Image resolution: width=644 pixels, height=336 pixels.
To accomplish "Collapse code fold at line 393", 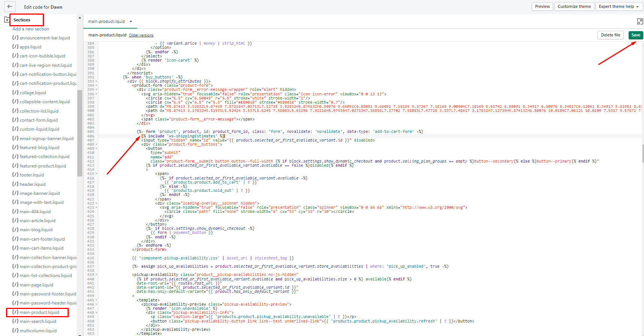I will tap(97, 81).
